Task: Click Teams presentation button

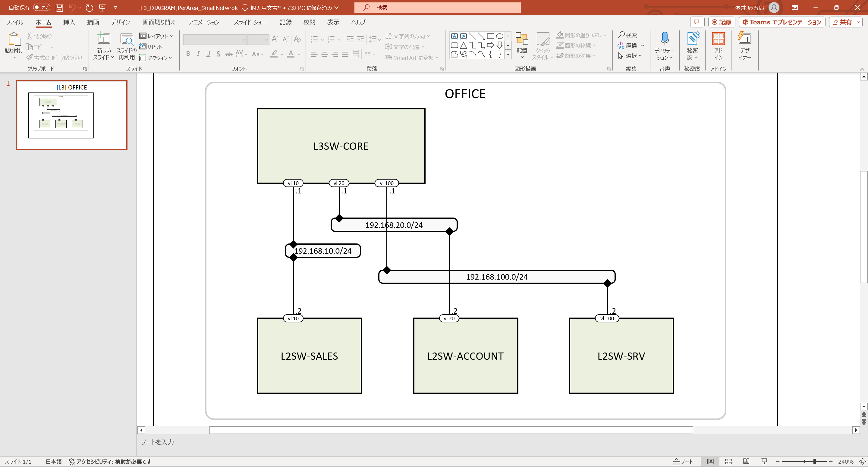Action: (782, 22)
